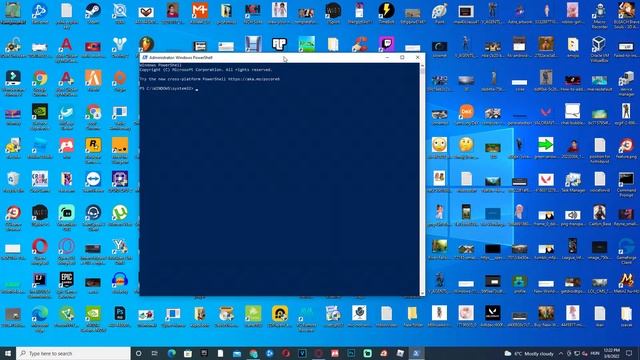
Task: Open the weather widget on the taskbar
Action: (529, 353)
